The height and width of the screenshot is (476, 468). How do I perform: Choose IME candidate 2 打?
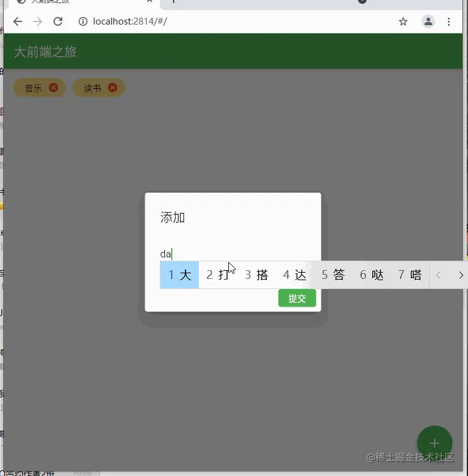point(218,275)
